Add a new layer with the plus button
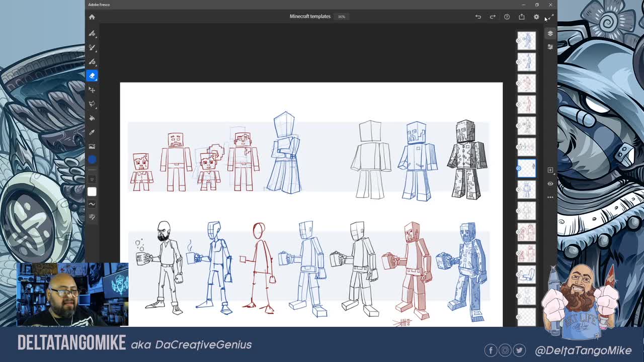 click(x=550, y=170)
